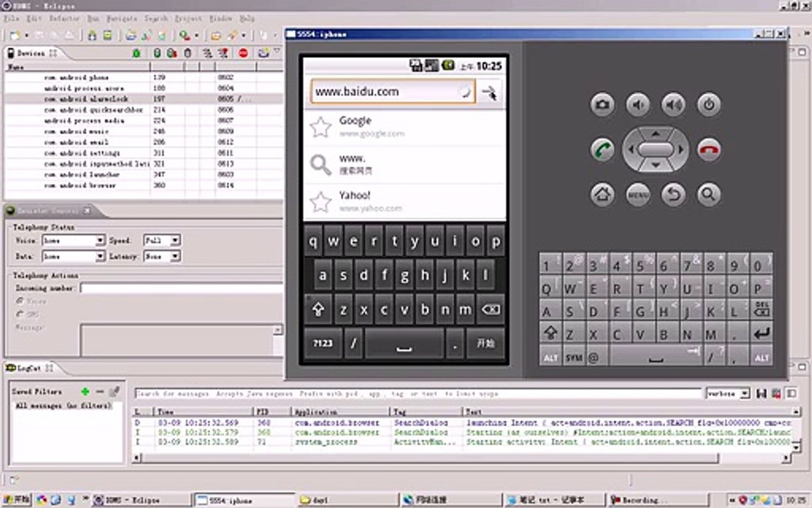Click the D-pad up arrow
The height and width of the screenshot is (508, 812).
[x=656, y=133]
